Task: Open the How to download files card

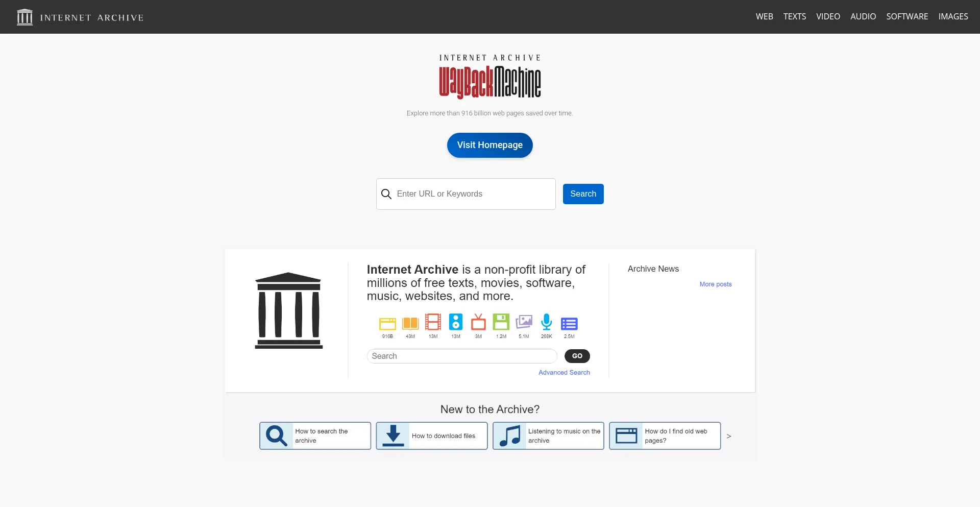Action: tap(432, 436)
